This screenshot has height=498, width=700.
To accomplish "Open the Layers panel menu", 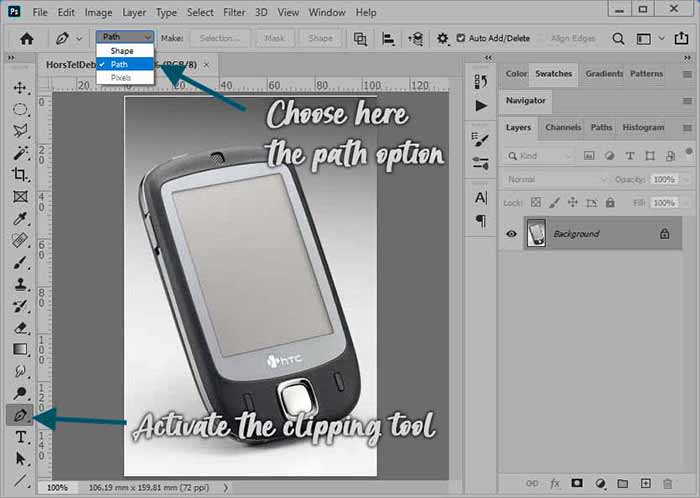I will (x=688, y=128).
